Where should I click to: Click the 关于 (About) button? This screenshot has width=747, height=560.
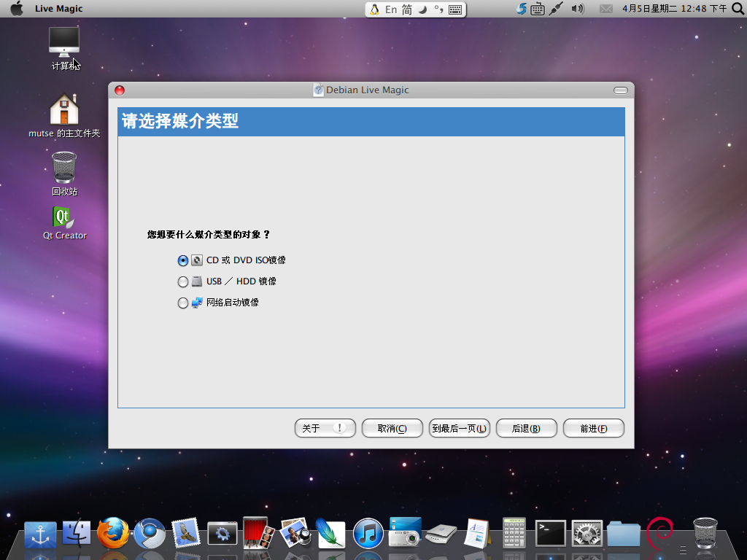pos(325,428)
